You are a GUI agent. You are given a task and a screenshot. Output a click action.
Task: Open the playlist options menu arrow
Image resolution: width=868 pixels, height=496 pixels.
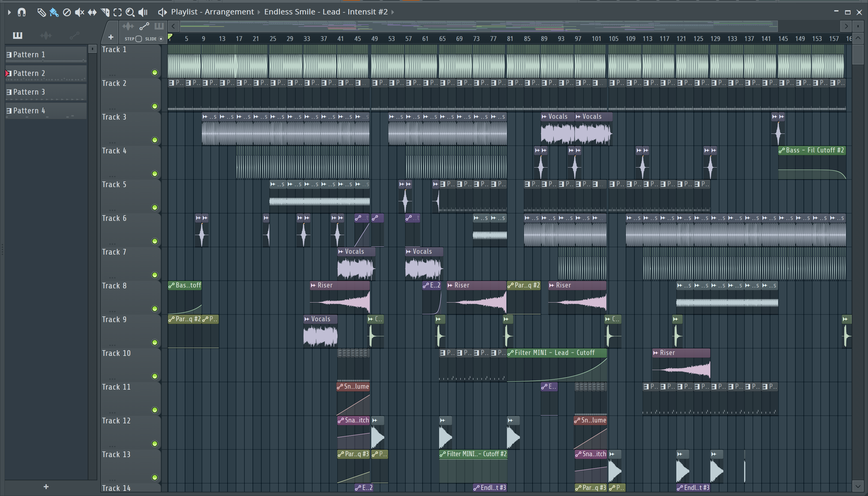(9, 12)
